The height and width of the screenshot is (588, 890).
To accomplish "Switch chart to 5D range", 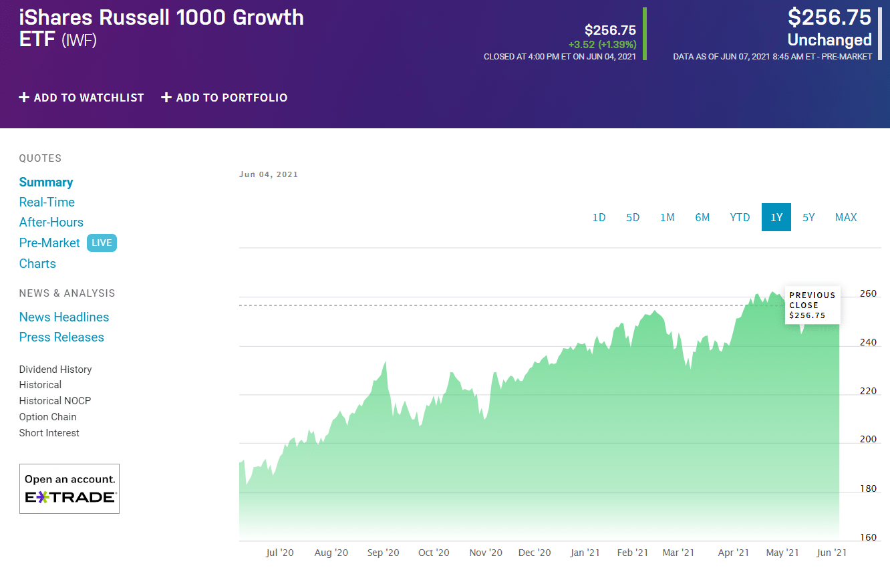I will tap(633, 217).
